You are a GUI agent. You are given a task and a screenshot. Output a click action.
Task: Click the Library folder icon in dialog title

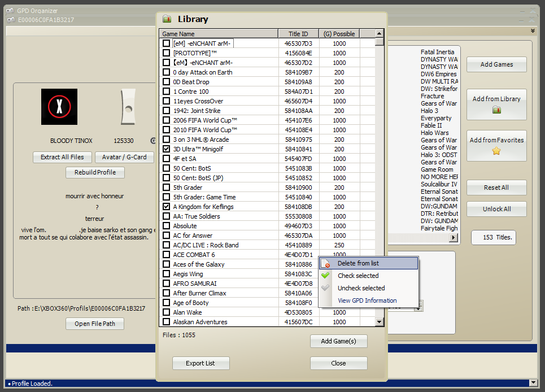coord(167,19)
